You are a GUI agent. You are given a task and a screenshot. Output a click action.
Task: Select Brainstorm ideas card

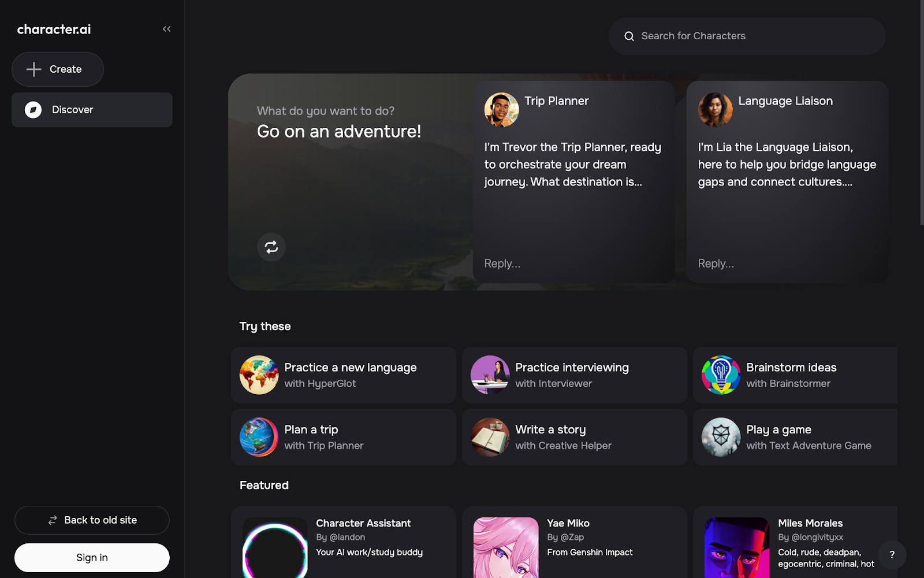coord(795,375)
